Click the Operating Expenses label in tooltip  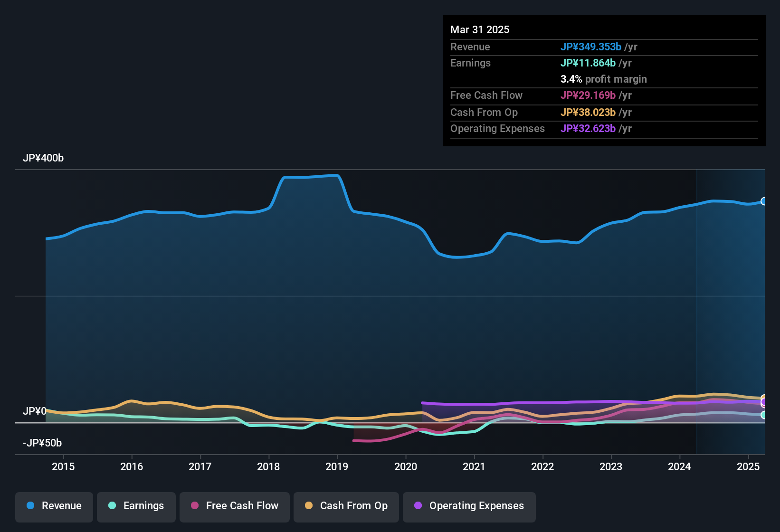click(497, 128)
